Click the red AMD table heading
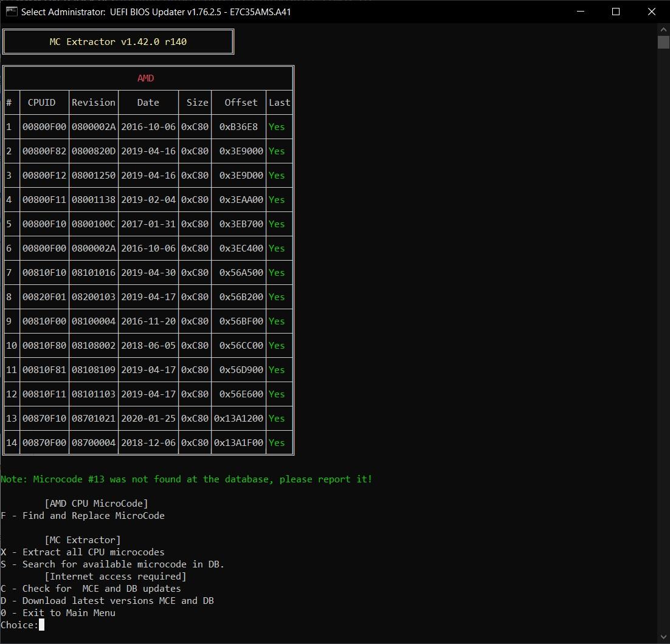The width and height of the screenshot is (670, 644). (x=146, y=78)
